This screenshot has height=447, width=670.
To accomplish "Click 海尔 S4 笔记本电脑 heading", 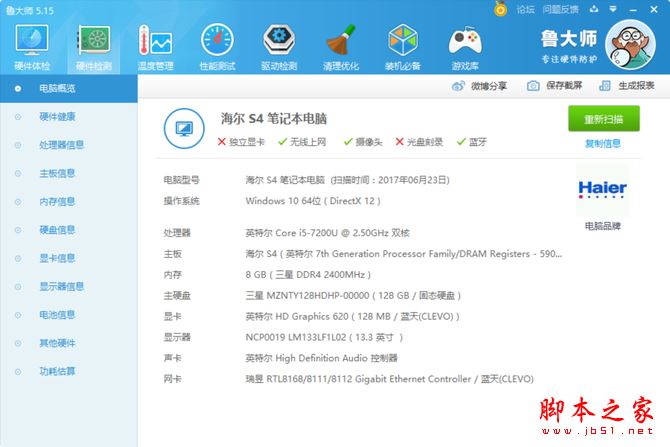I will (x=274, y=118).
